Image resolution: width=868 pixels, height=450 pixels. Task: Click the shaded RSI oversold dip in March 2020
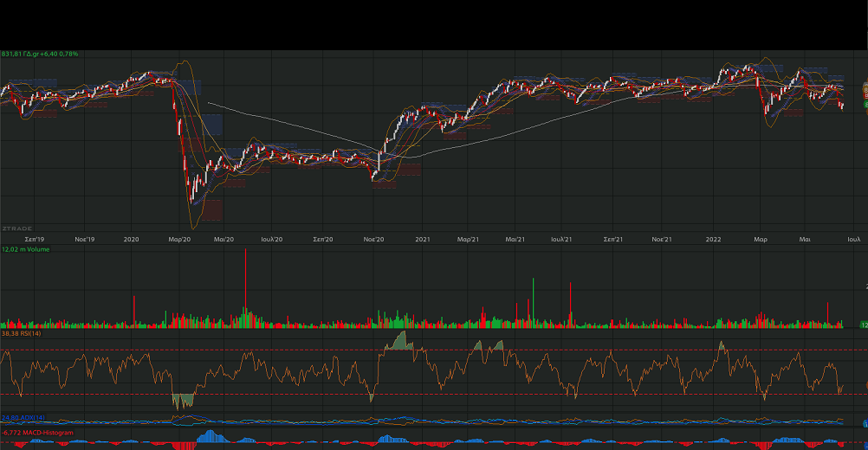(183, 402)
